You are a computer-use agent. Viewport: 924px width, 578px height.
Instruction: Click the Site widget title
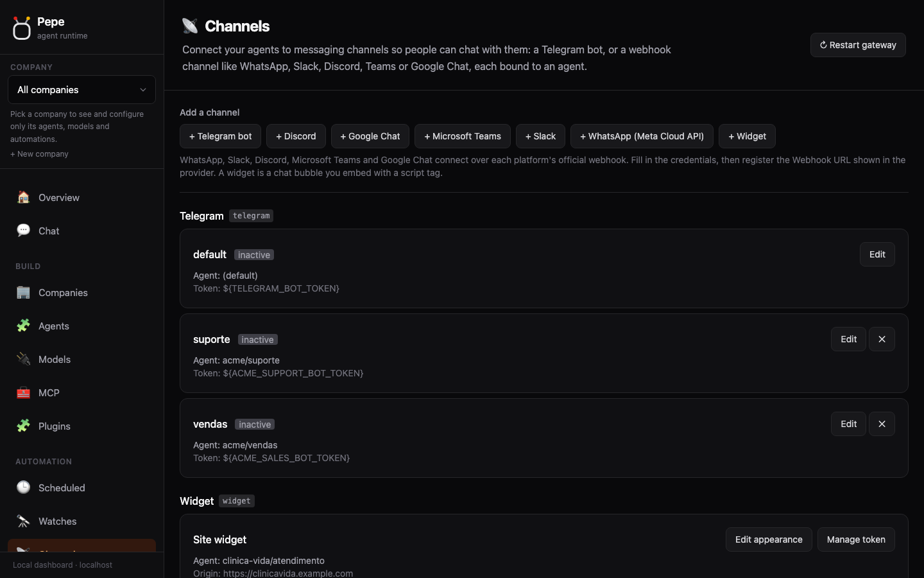219,539
